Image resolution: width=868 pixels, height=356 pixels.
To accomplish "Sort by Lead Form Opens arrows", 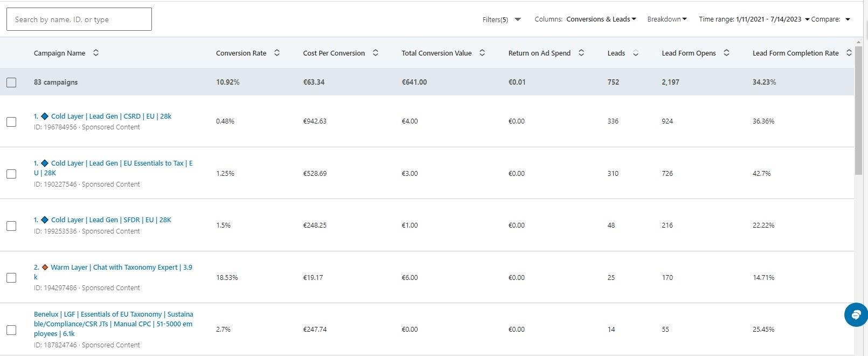I will pyautogui.click(x=726, y=53).
